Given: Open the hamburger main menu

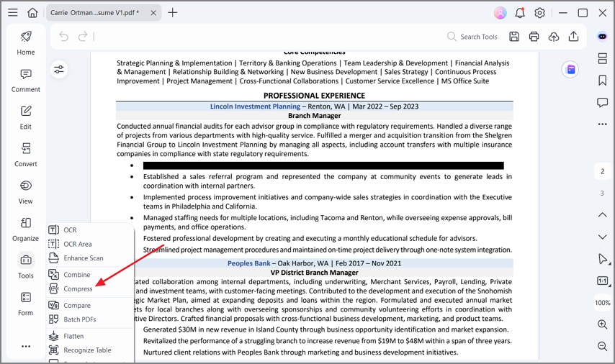Looking at the screenshot, I should pyautogui.click(x=13, y=12).
